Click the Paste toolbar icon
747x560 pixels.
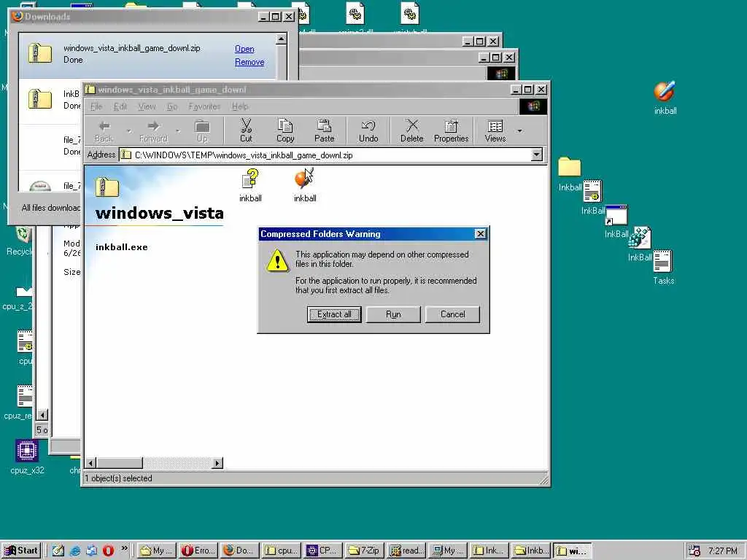(324, 130)
